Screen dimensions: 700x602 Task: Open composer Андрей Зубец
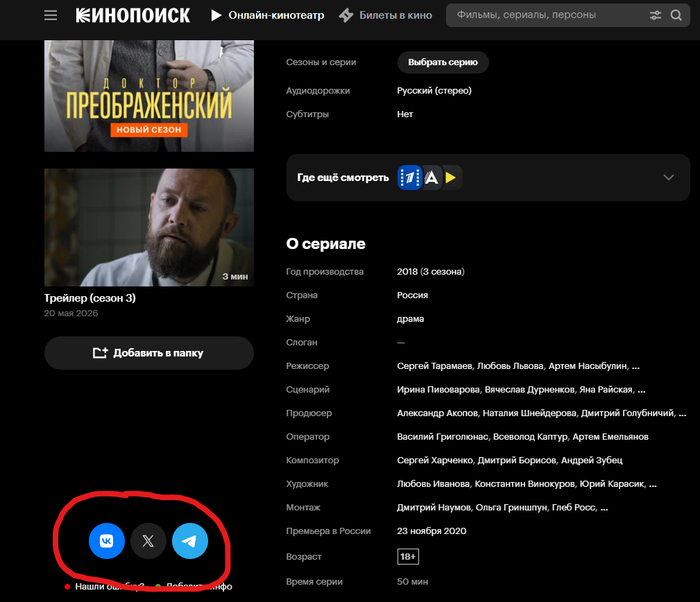592,460
